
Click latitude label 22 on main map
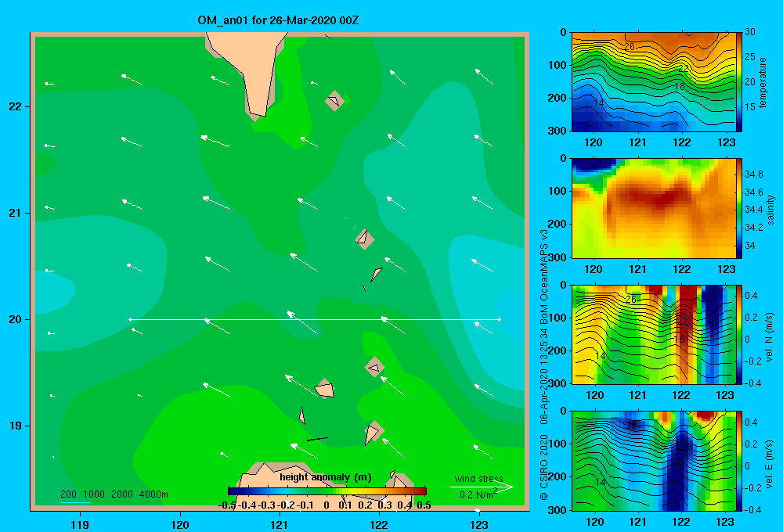(16, 107)
